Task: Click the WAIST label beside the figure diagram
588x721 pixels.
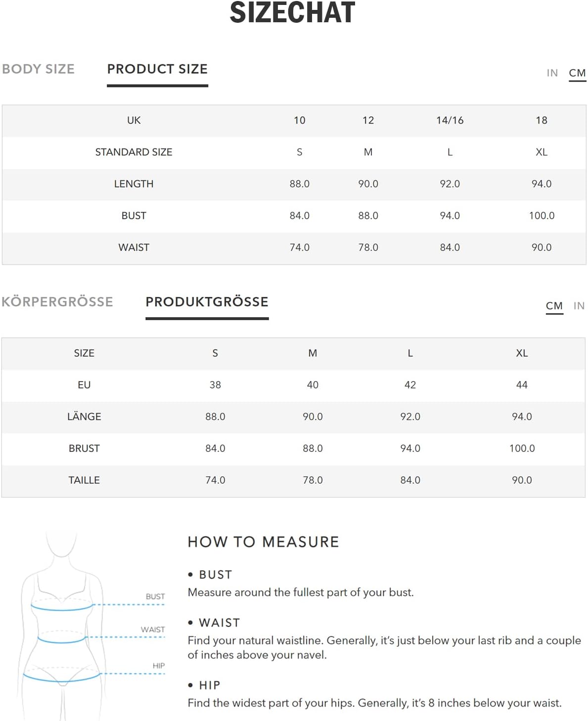Action: tap(153, 629)
